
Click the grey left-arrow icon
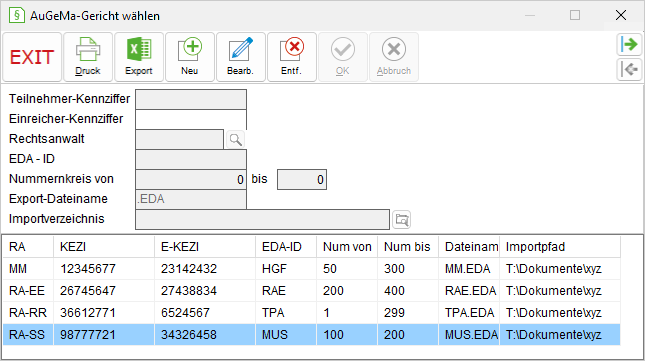click(629, 69)
